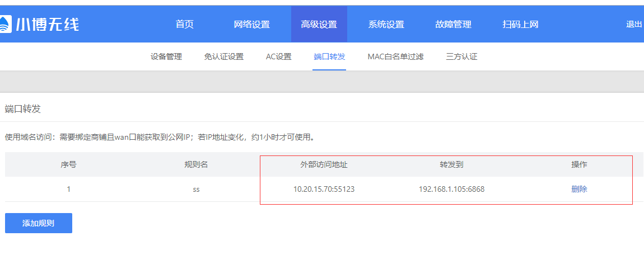The width and height of the screenshot is (644, 255).
Task: Switch to AC设置 sub-tab
Action: click(278, 56)
